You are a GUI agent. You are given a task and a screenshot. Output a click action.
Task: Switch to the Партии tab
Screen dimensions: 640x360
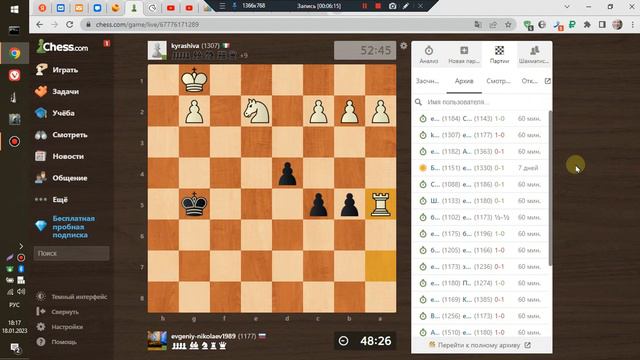pyautogui.click(x=499, y=55)
